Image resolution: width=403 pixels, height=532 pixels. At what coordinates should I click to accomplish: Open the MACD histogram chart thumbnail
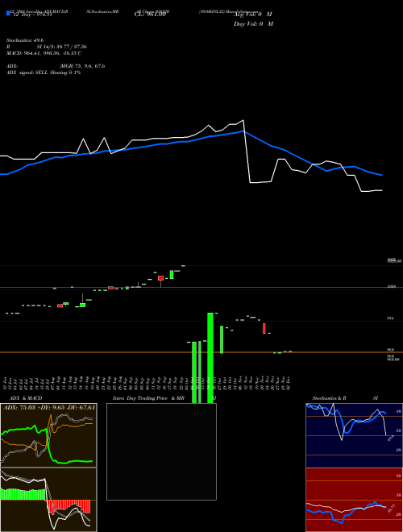pos(48,500)
